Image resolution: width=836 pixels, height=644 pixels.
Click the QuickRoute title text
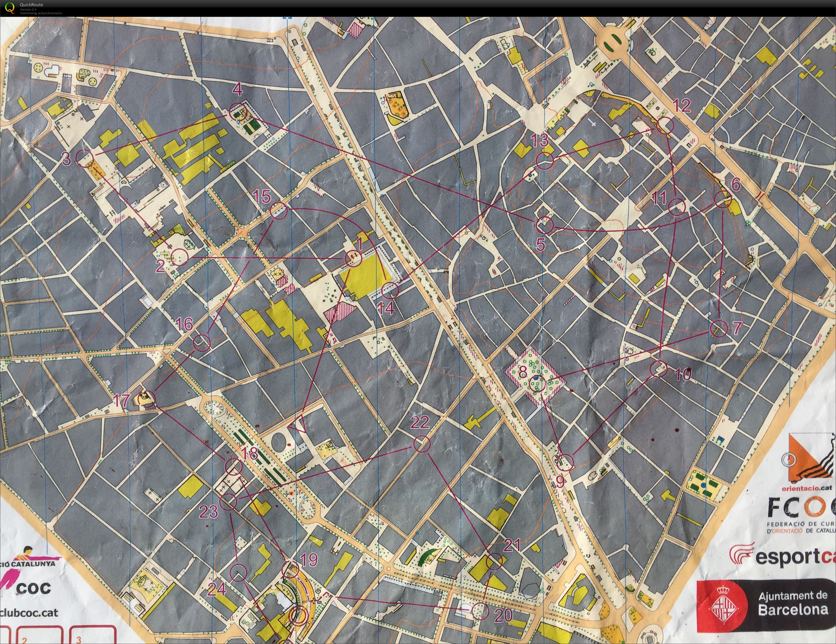31,5
